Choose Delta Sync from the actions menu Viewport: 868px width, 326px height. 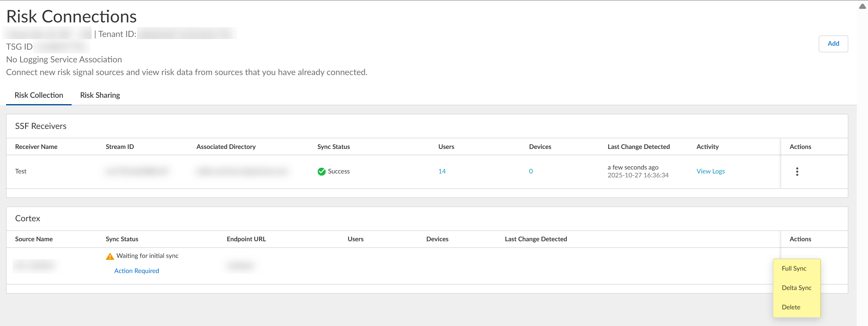(x=796, y=288)
